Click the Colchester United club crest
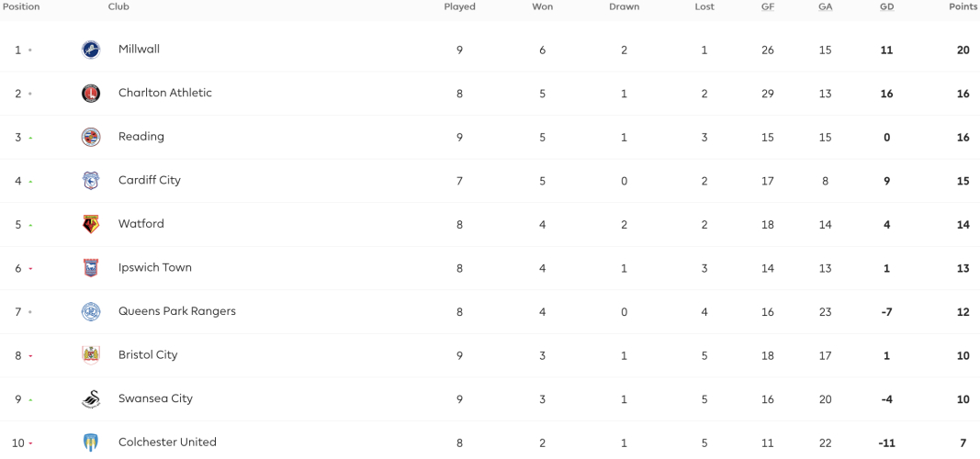The image size is (980, 459). [91, 442]
